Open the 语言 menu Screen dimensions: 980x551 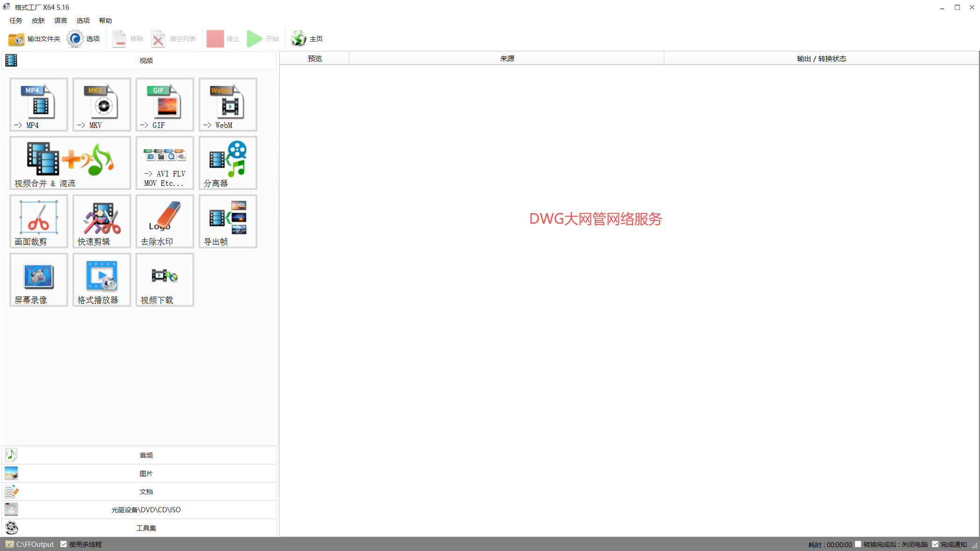60,20
